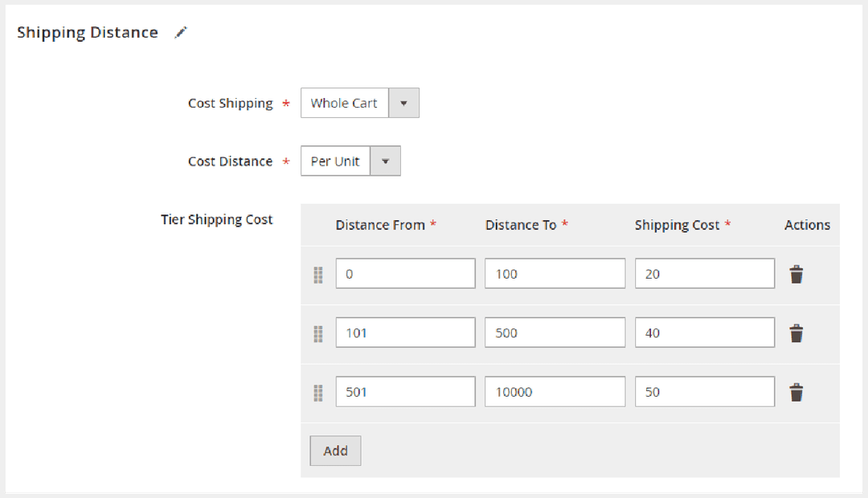Click the Distance From field containing 0
Viewport: 868px width, 498px height.
coord(405,274)
